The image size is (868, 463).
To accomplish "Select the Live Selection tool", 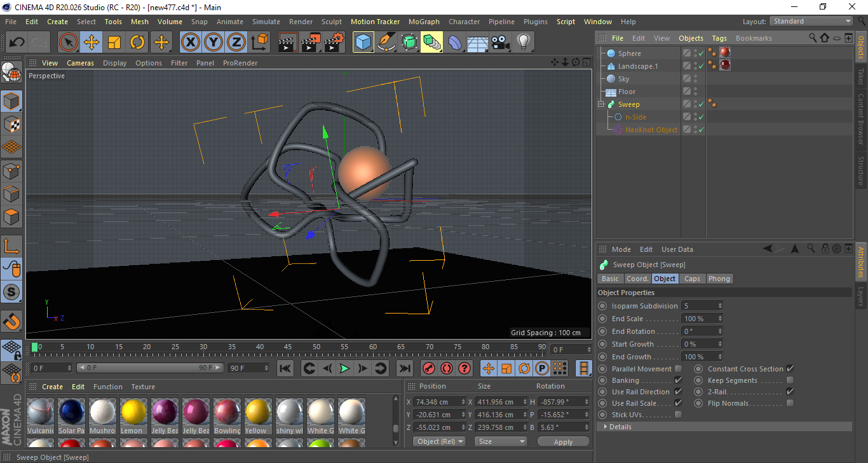I will pyautogui.click(x=69, y=43).
